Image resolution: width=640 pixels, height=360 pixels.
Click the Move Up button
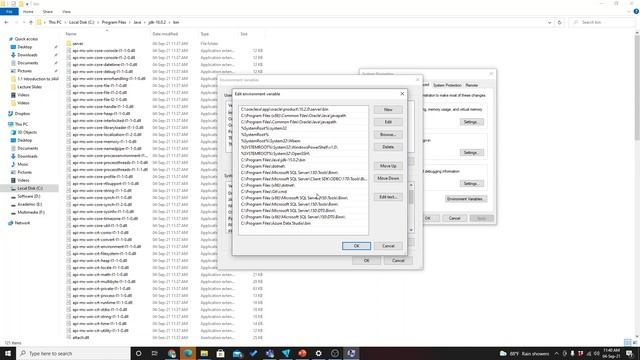point(388,166)
